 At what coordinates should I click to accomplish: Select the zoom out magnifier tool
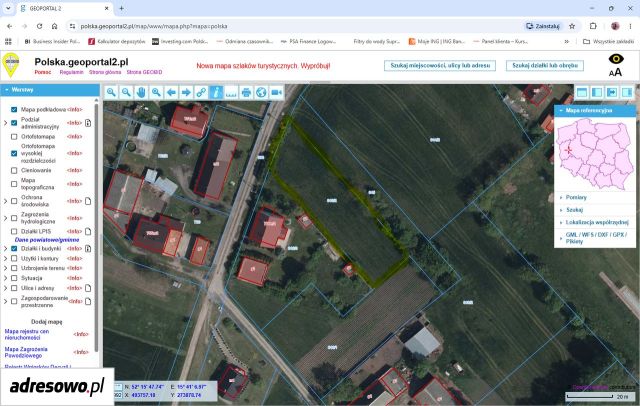click(126, 92)
